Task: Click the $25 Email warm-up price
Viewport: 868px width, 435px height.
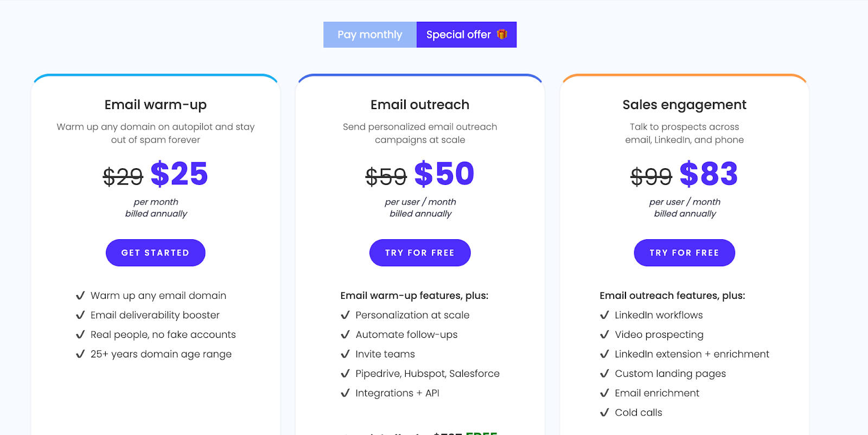Action: point(179,174)
